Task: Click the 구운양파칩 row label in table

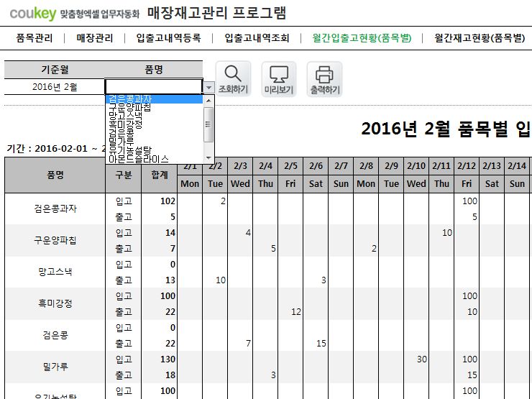Action: (x=55, y=240)
